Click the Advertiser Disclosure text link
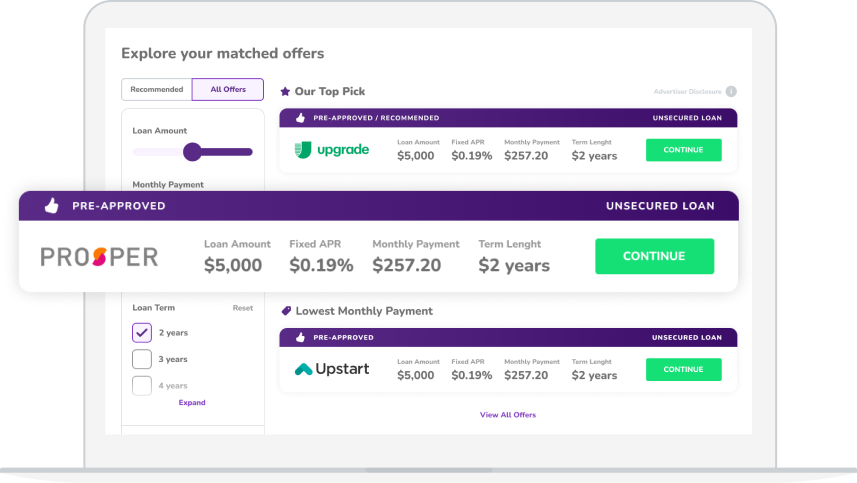This screenshot has height=483, width=857. [x=687, y=92]
